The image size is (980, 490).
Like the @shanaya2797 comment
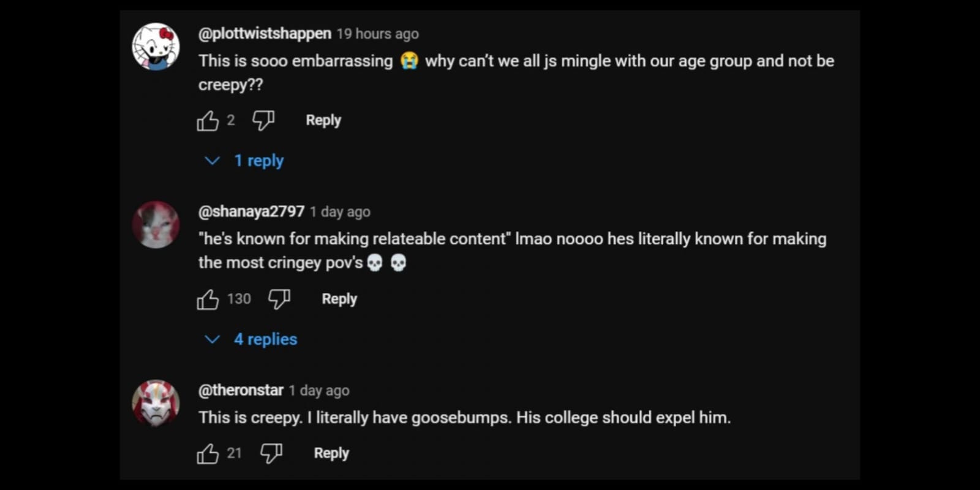208,300
